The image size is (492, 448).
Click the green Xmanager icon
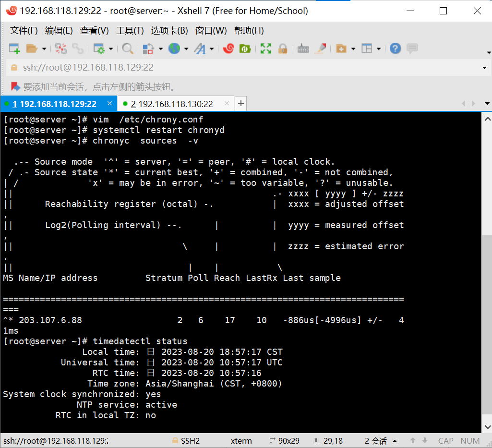[245, 48]
